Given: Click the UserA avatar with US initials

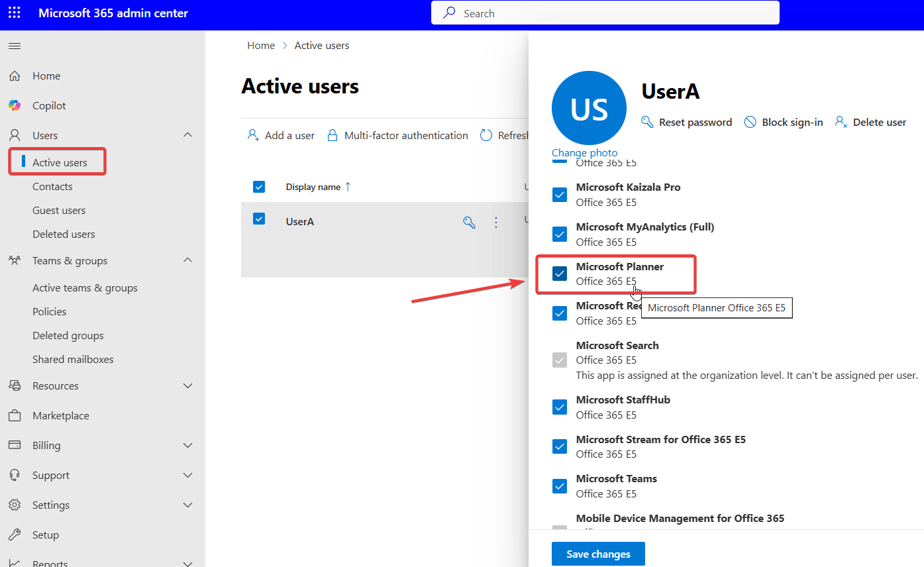Looking at the screenshot, I should [589, 109].
